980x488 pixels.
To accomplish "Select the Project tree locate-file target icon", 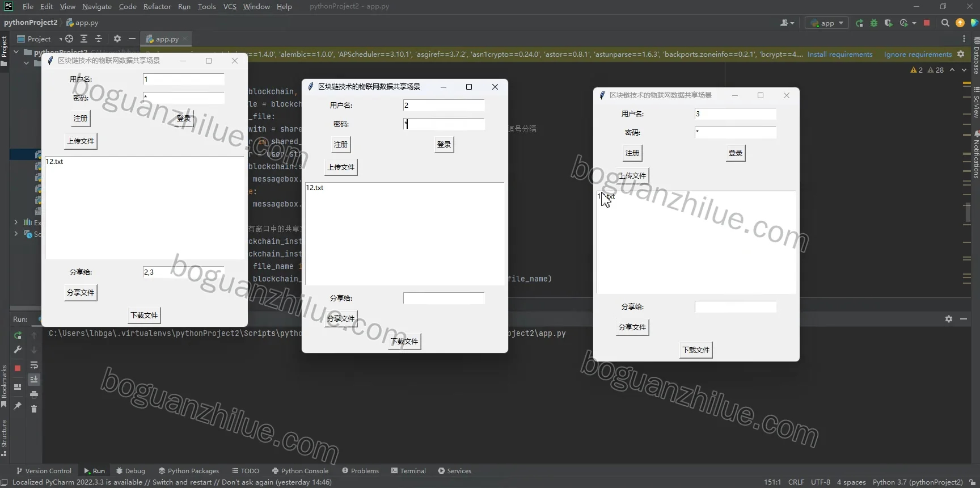I will [x=69, y=39].
